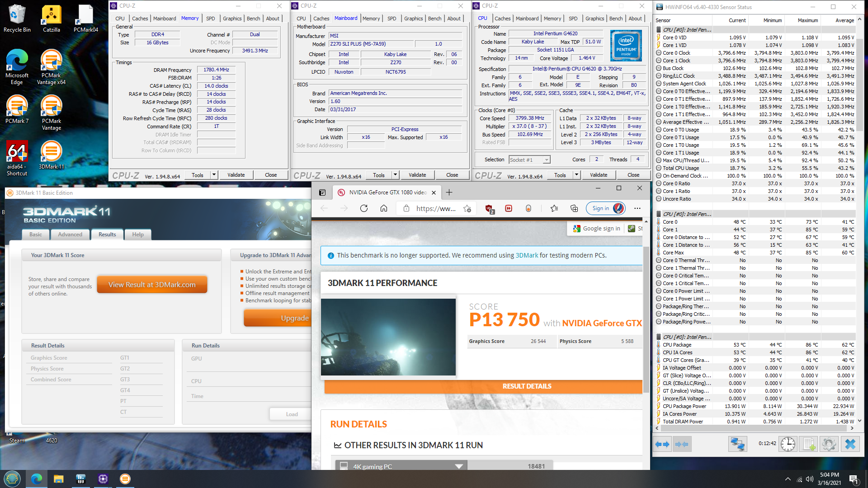Viewport: 868px width, 488px height.
Task: Open Tools dropdown arrow in CPU tab CPU-Z window
Action: (x=576, y=175)
